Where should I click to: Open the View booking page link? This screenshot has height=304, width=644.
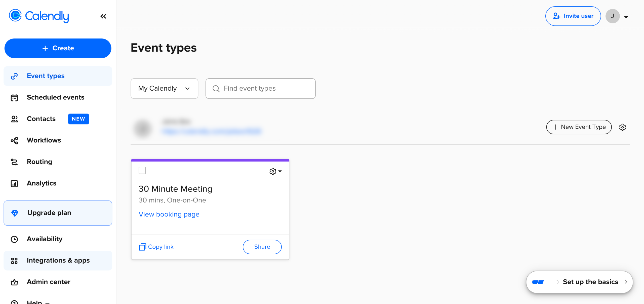(x=169, y=214)
